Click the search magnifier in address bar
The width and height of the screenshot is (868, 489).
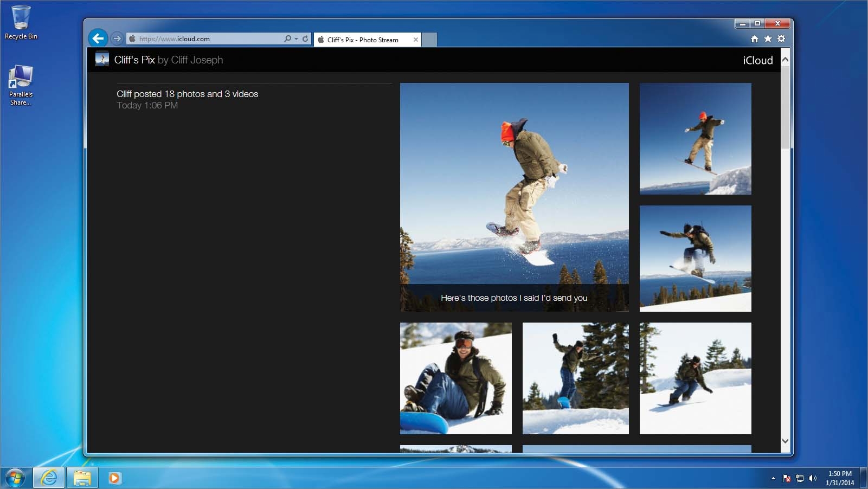(x=287, y=38)
